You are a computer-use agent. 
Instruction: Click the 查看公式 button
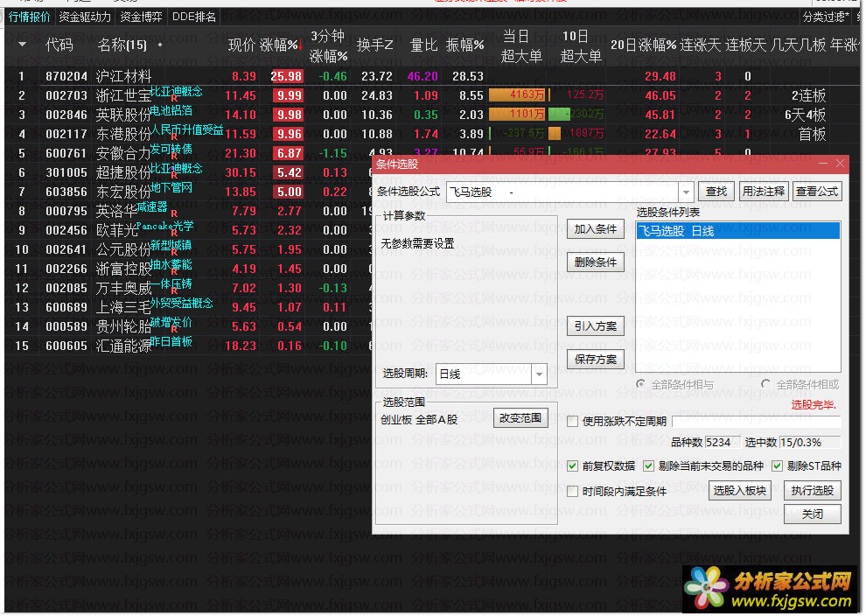point(817,191)
